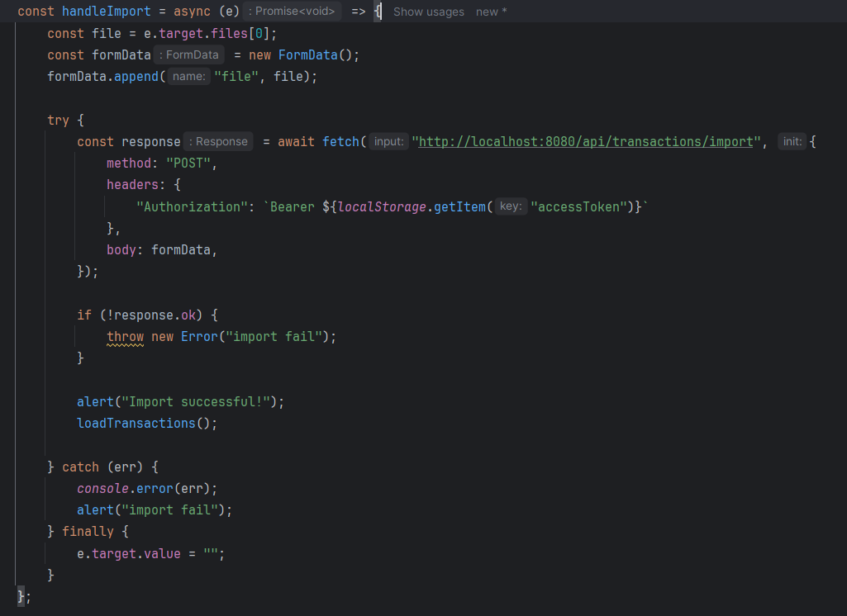847x616 pixels.
Task: Open the localhost transactions import URL
Action: click(x=587, y=141)
